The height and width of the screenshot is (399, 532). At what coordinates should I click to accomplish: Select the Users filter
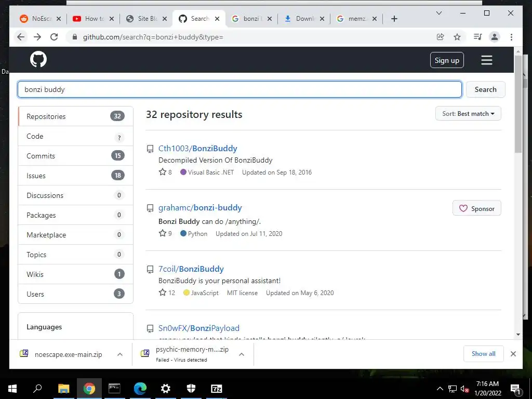point(75,294)
